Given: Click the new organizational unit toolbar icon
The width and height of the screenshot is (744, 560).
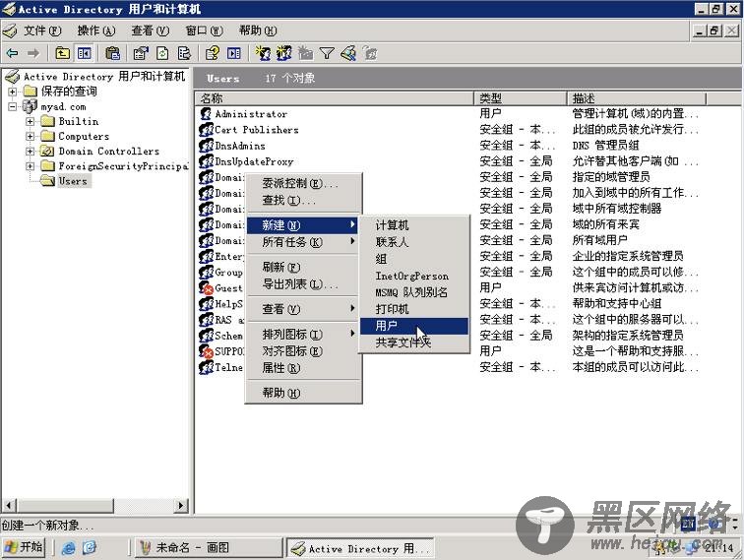Looking at the screenshot, I should tap(305, 53).
